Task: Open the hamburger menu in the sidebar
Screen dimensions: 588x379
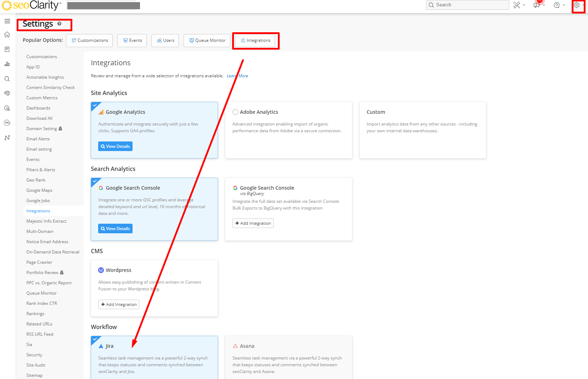Action: 7,21
